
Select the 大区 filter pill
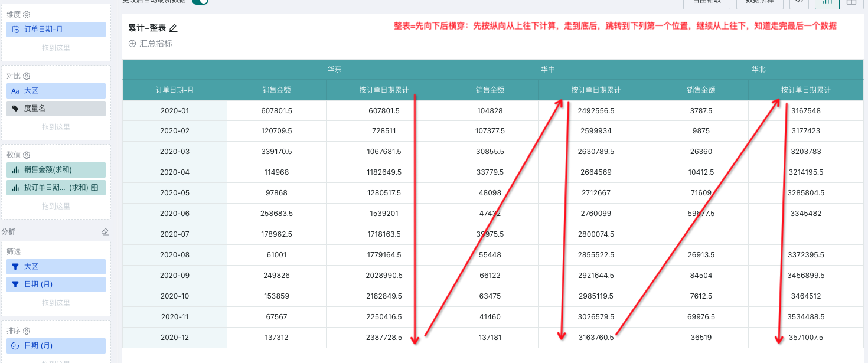[56, 267]
